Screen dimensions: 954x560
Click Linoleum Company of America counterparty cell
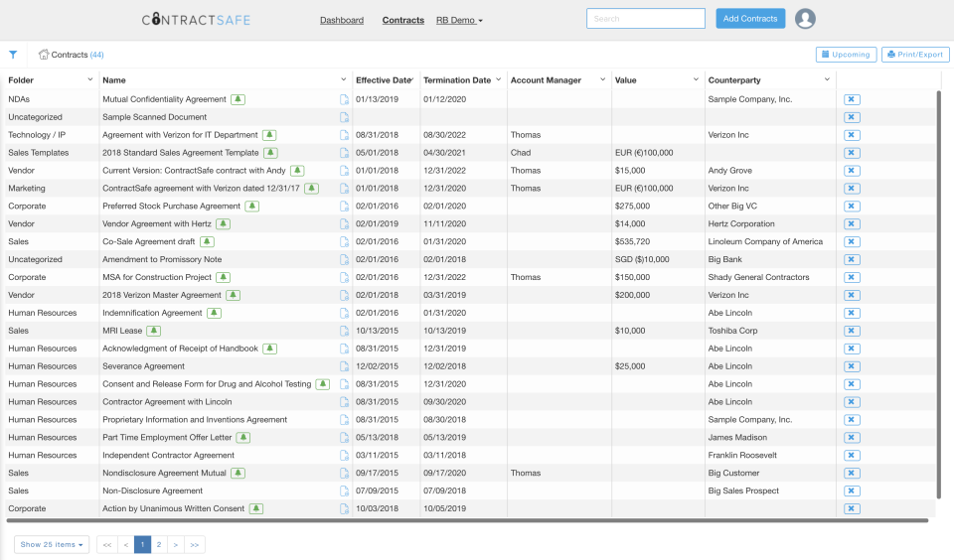click(x=765, y=241)
